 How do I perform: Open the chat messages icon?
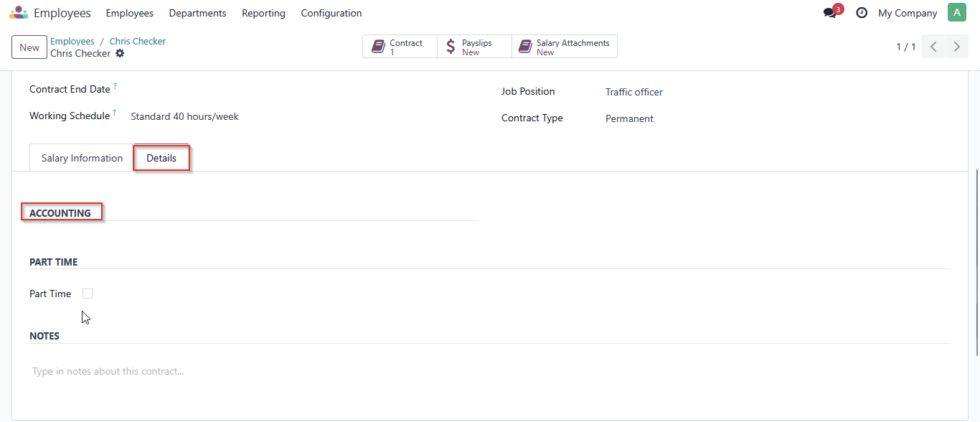[830, 13]
